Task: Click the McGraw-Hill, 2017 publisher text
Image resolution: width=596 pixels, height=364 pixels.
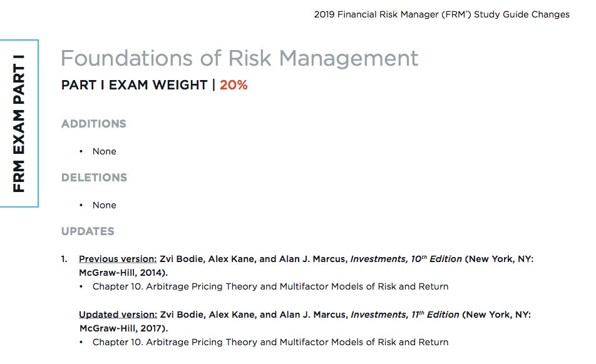Action: [123, 328]
